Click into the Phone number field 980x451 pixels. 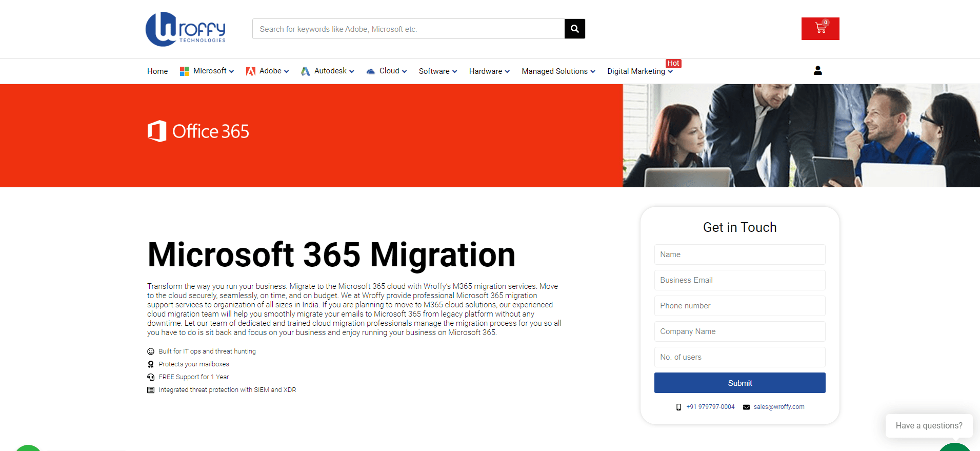739,306
